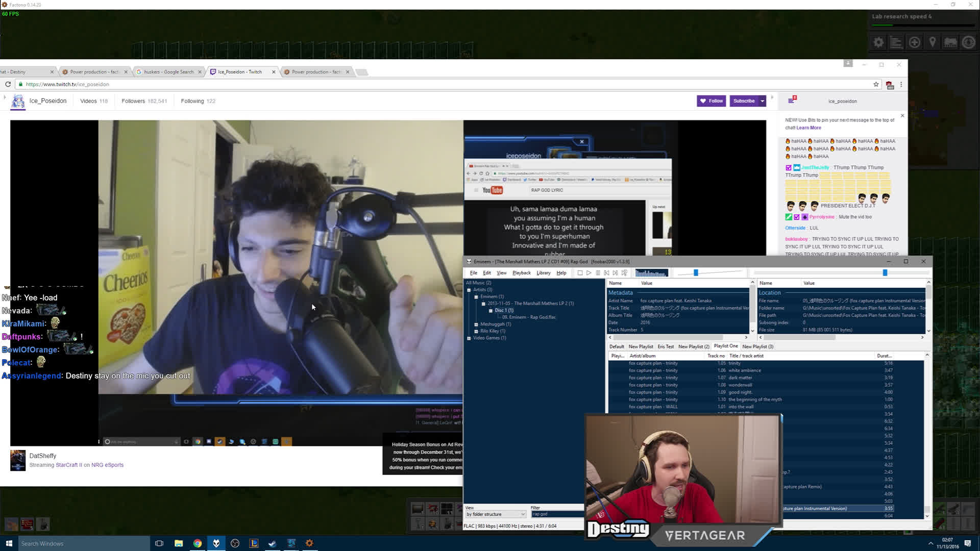Click the Subscribe button on Twitch

pyautogui.click(x=744, y=101)
